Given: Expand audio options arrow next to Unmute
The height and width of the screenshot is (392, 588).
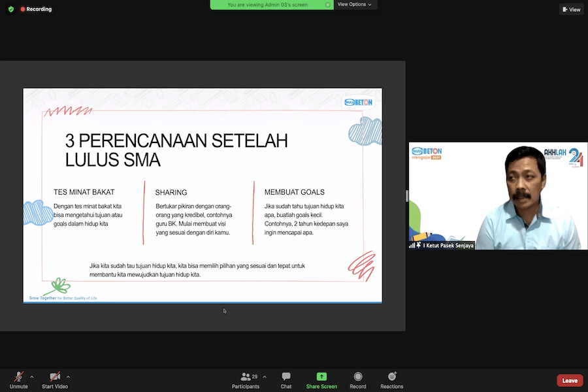Looking at the screenshot, I should (31, 376).
